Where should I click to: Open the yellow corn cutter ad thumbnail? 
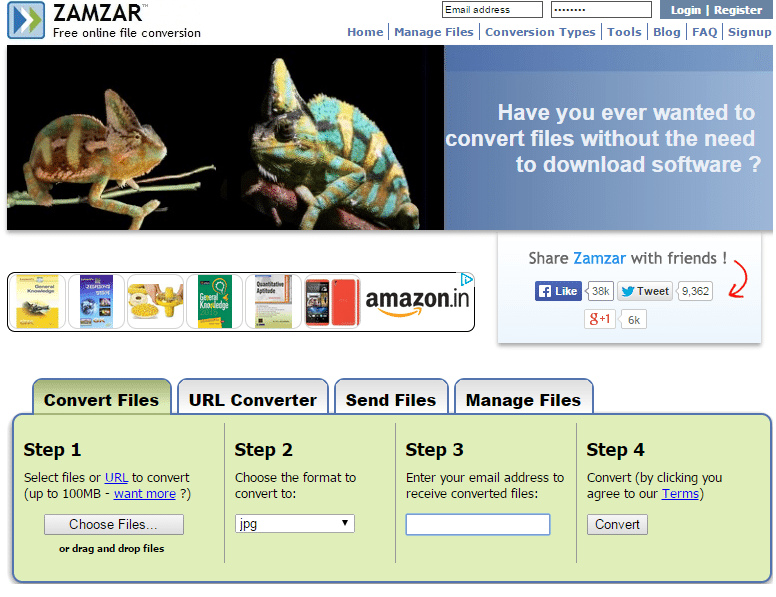click(x=155, y=301)
